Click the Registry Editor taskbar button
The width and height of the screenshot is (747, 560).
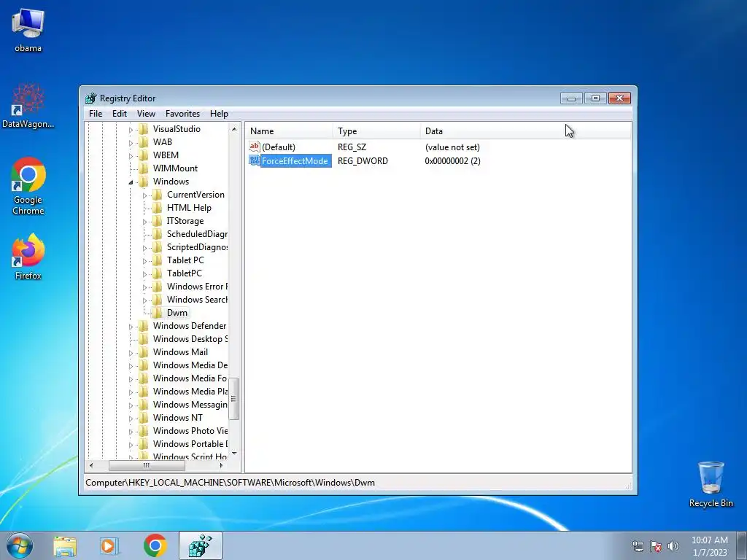click(201, 545)
